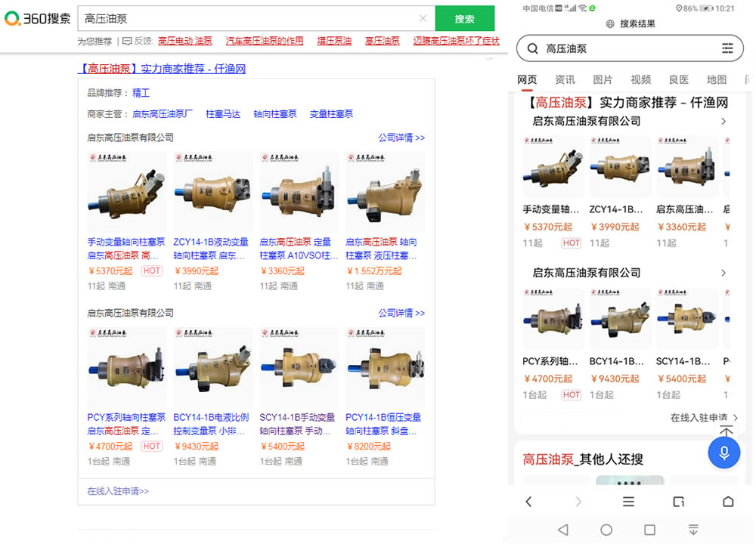
Task: Tap the mobile filter settings icon
Action: [727, 48]
